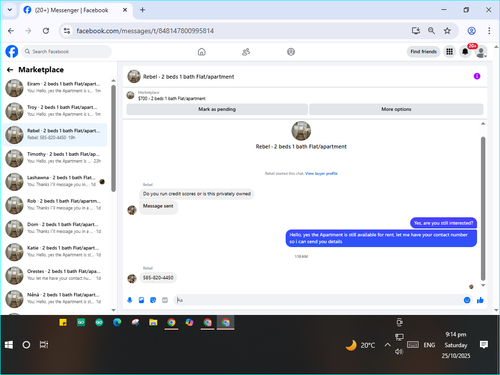Open the Troy apartment conversation
This screenshot has width=500, height=375.
(55, 111)
